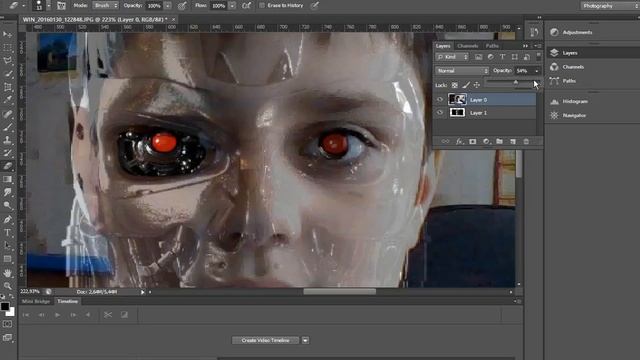Switch to the Channels tab
The height and width of the screenshot is (360, 640).
pos(467,46)
